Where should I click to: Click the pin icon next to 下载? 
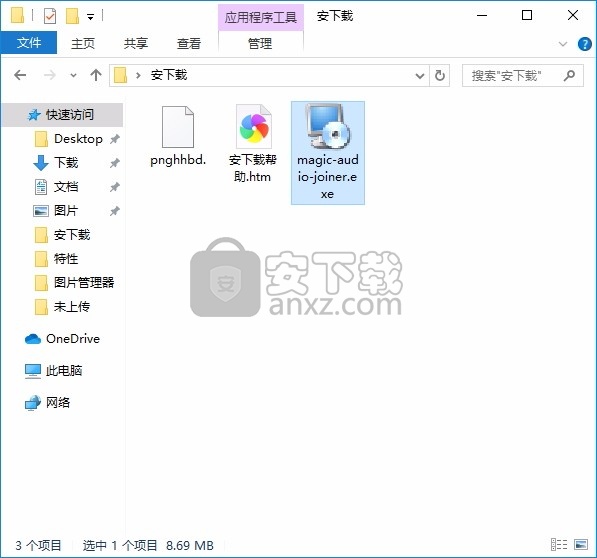[x=115, y=163]
